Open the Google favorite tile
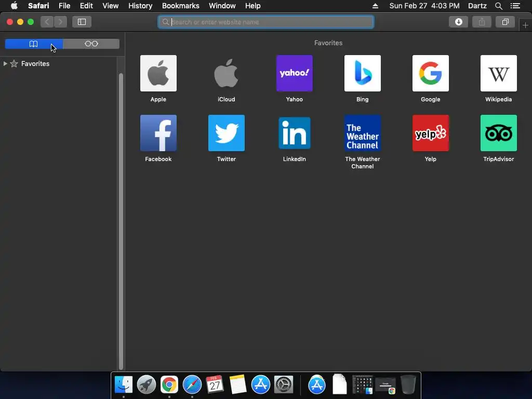Viewport: 532px width, 399px height. pyautogui.click(x=430, y=73)
